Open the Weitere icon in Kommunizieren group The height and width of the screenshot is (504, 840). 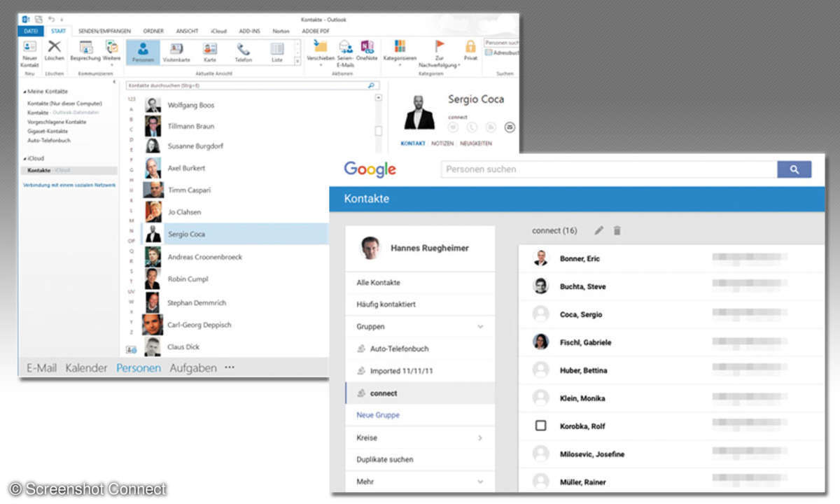pos(112,48)
